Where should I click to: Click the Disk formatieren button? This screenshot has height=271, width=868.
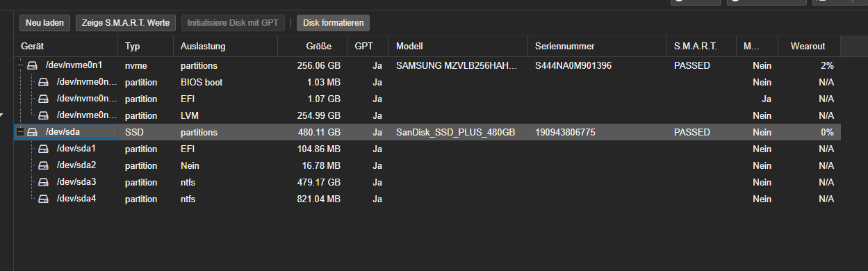[334, 23]
